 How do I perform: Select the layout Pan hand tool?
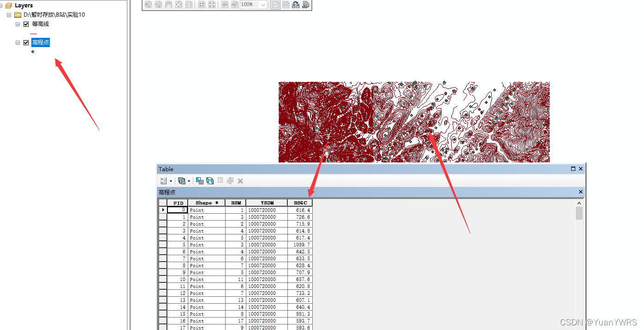pyautogui.click(x=168, y=5)
